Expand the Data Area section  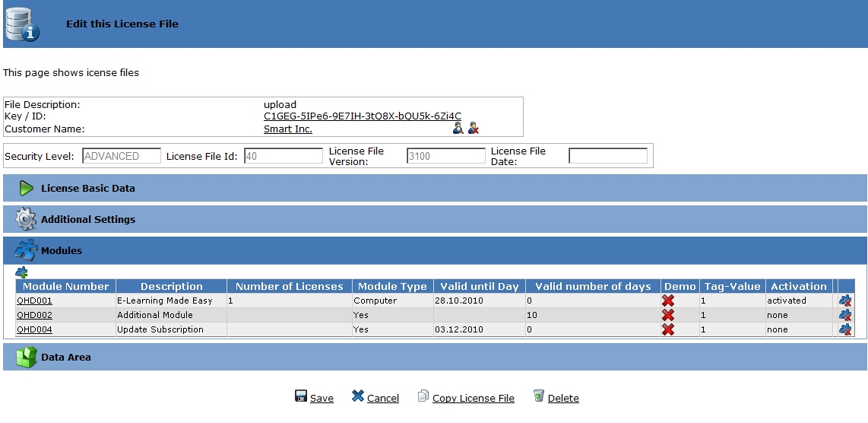click(x=65, y=357)
